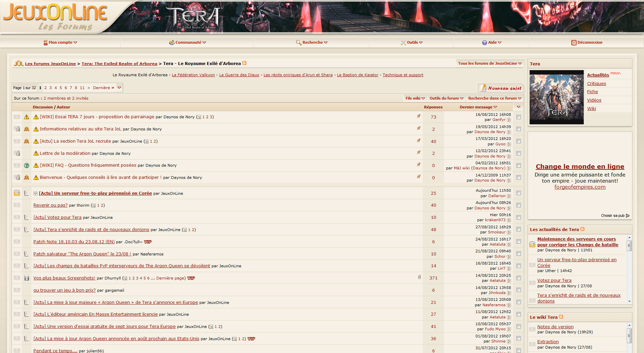Viewport: 644px width, 353px height.
Task: Open the Fiche link in Tera sidebar
Action: [x=592, y=91]
